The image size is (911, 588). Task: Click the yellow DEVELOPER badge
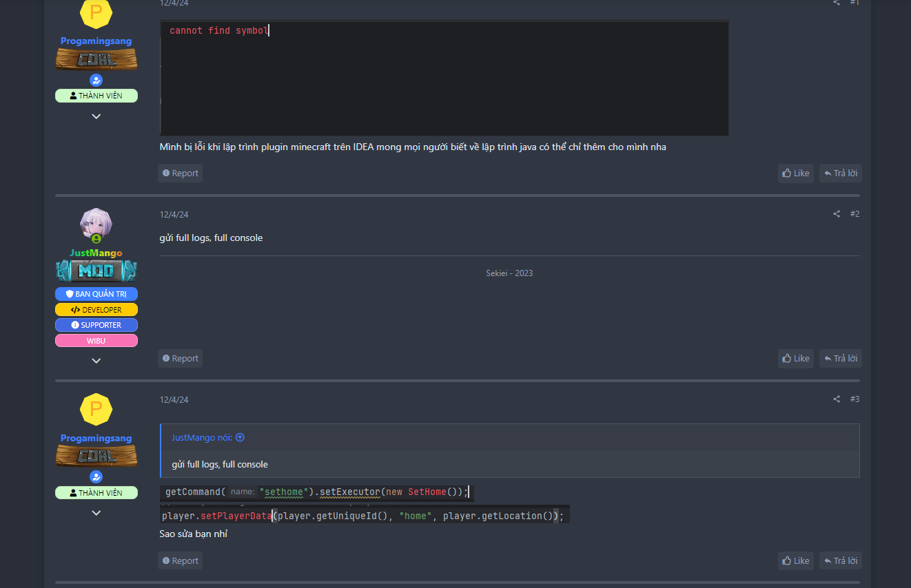point(96,310)
